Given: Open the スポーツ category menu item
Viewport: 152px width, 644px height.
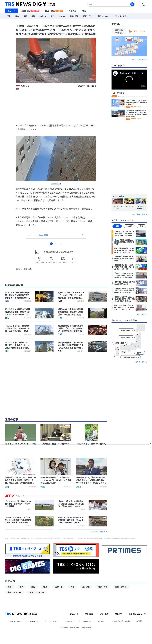Looking at the screenshot, I should coord(43,16).
